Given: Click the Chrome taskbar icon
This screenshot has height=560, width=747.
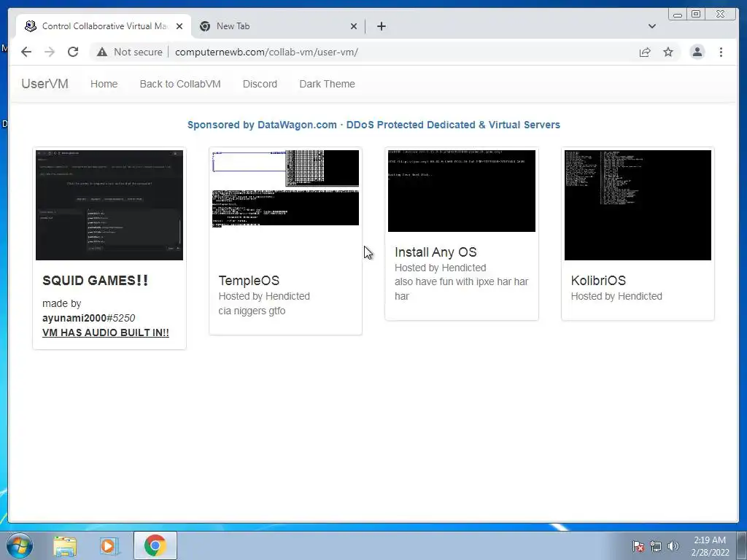Looking at the screenshot, I should click(155, 545).
